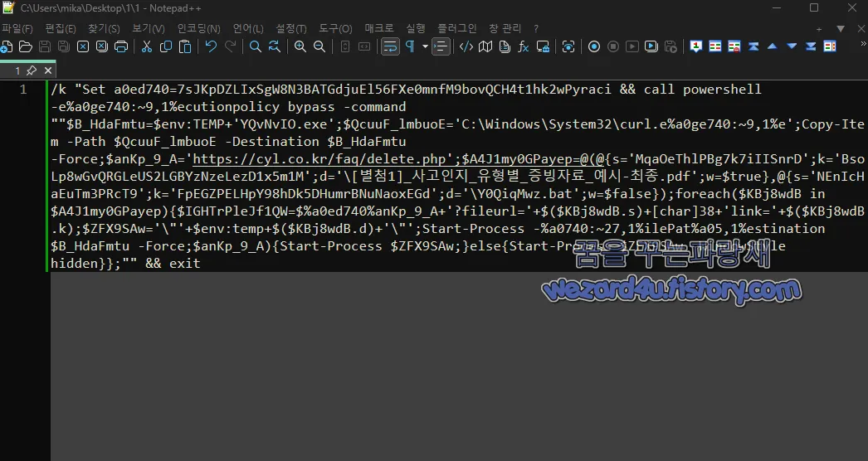
Task: Close the tab named 1
Action: coord(48,70)
